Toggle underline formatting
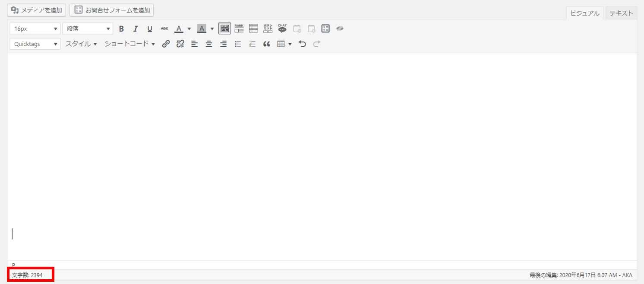This screenshot has width=644, height=284. coord(150,29)
